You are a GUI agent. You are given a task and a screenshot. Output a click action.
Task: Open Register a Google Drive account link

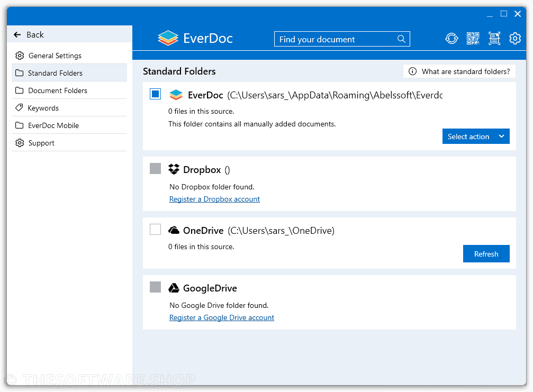click(x=222, y=317)
